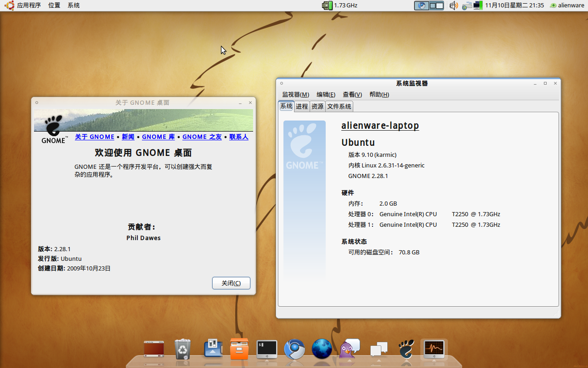The image size is (588, 368).
Task: Open the Pidgin purple bird dock icon
Action: coord(350,349)
